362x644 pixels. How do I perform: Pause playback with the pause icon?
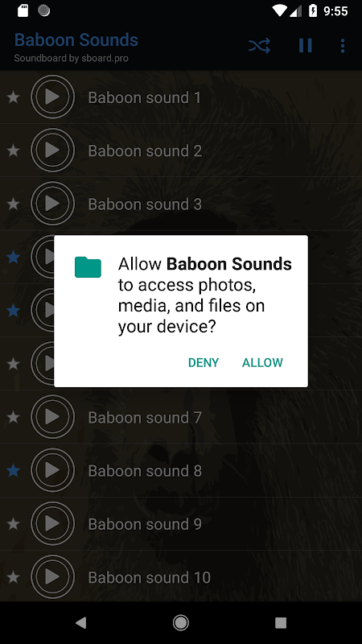(306, 46)
